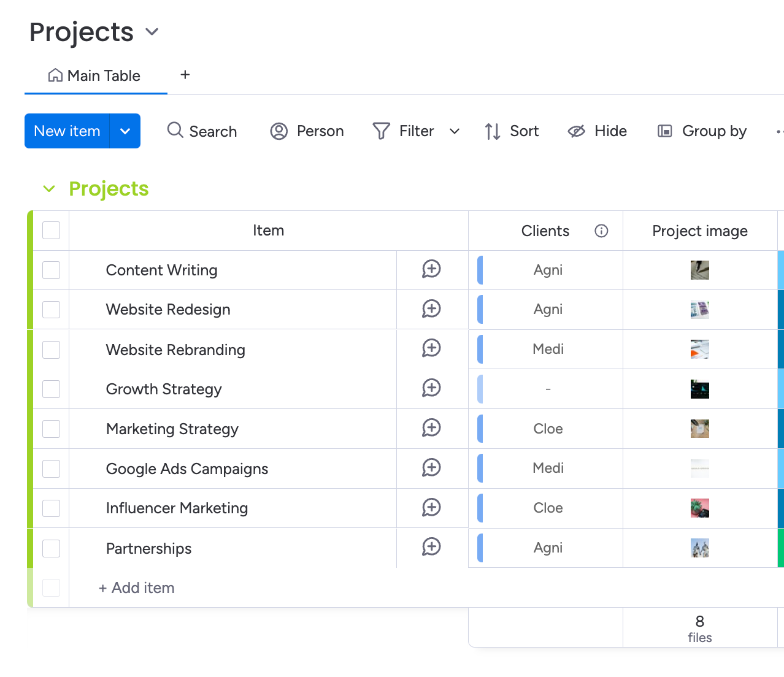
Task: Collapse the Projects group
Action: pos(49,189)
